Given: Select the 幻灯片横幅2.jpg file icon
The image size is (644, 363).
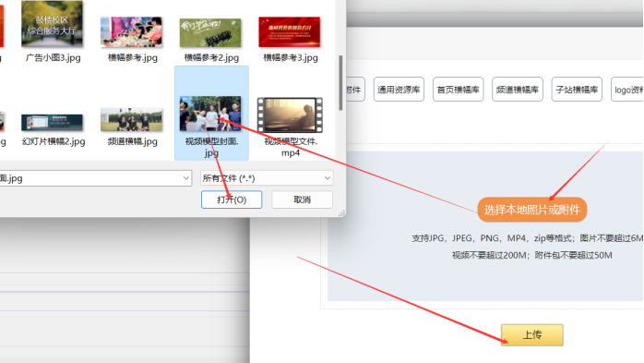Looking at the screenshot, I should click(53, 122).
